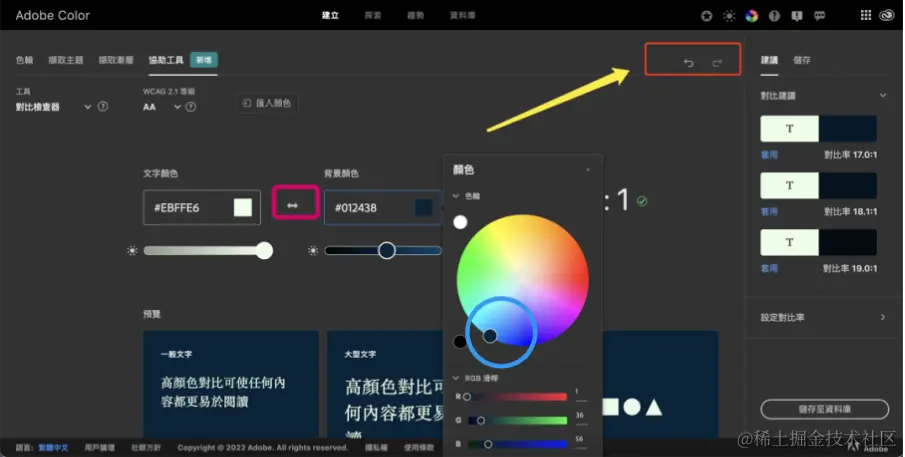Switch to the 建立 nav tab
Viewport: 905px width, 457px height.
330,16
